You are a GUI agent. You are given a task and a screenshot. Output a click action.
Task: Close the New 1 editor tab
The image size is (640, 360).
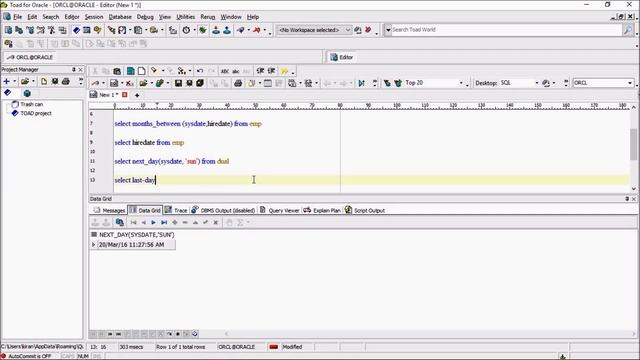[124, 95]
